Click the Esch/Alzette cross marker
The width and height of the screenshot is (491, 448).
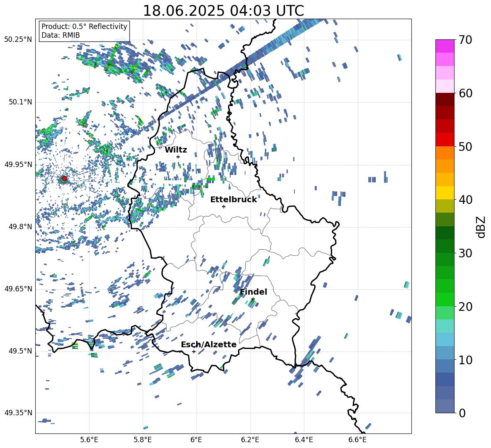tap(194, 351)
